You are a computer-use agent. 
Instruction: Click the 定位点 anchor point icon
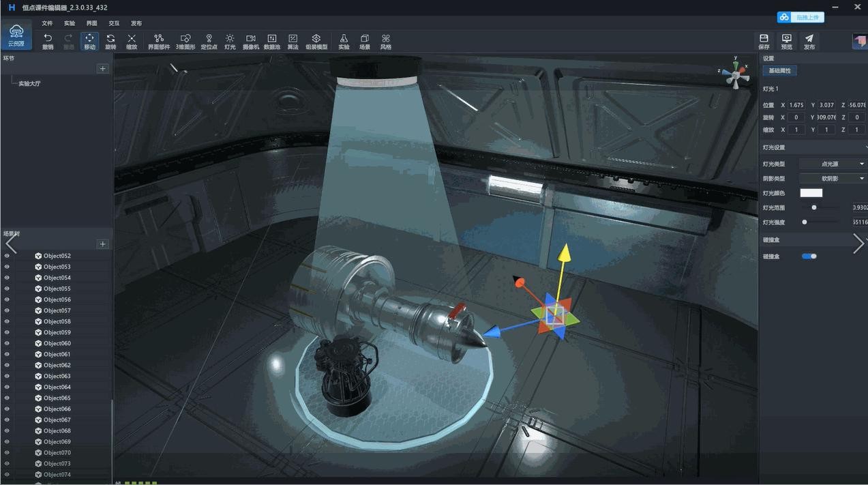[209, 41]
